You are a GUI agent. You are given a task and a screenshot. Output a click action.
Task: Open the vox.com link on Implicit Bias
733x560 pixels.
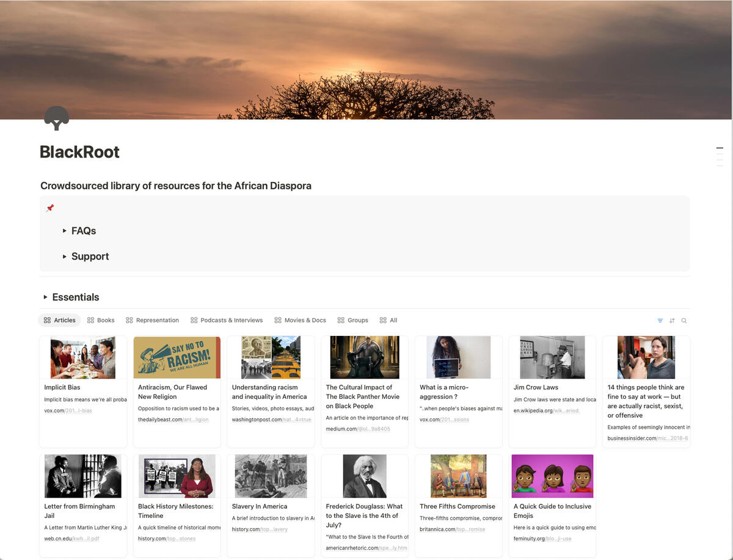pos(68,410)
